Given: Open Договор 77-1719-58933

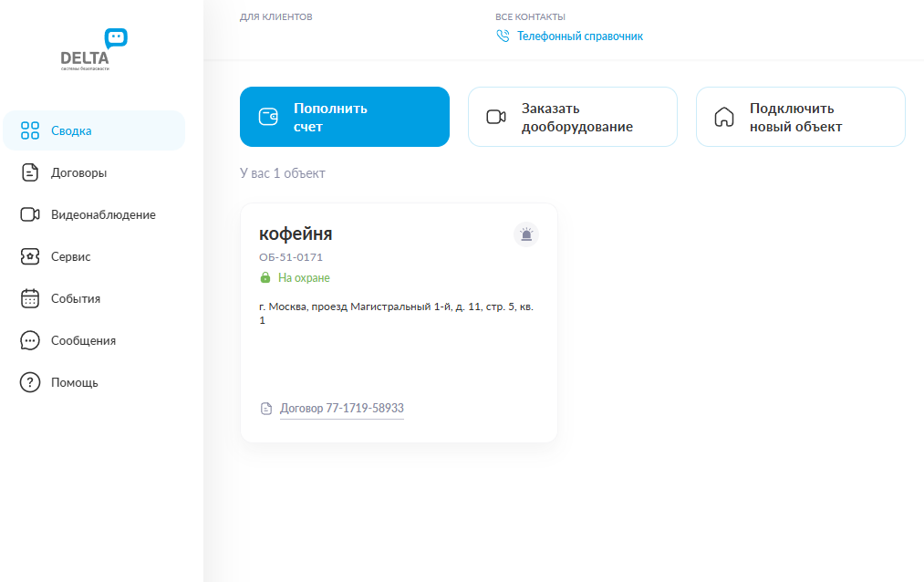Looking at the screenshot, I should [342, 409].
